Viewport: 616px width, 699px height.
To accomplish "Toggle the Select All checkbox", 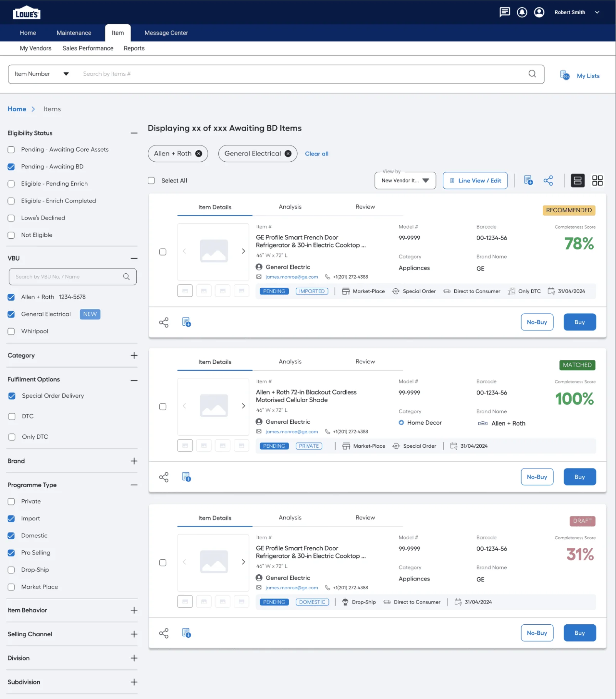I will [x=151, y=181].
